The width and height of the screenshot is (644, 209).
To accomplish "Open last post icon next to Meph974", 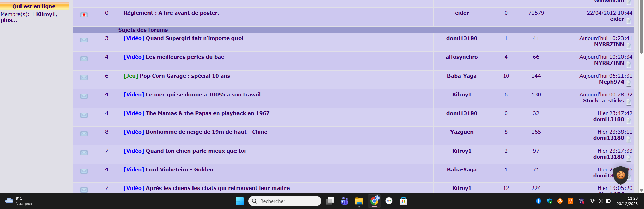I will pos(629,83).
